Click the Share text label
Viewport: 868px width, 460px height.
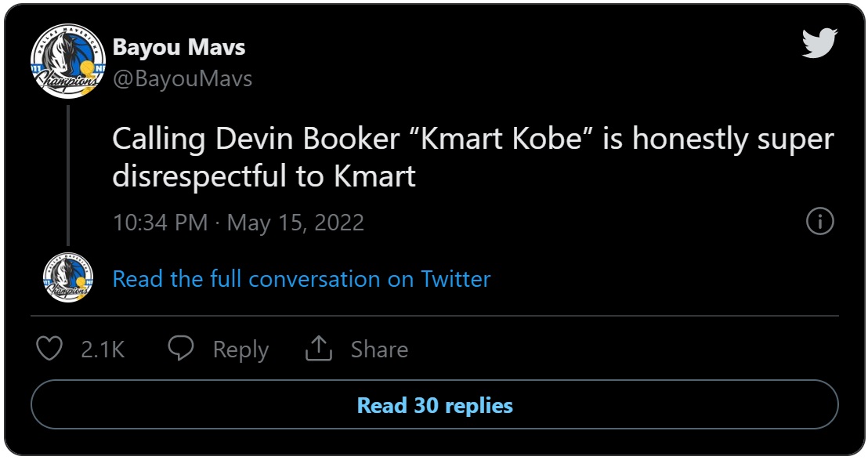pos(380,350)
